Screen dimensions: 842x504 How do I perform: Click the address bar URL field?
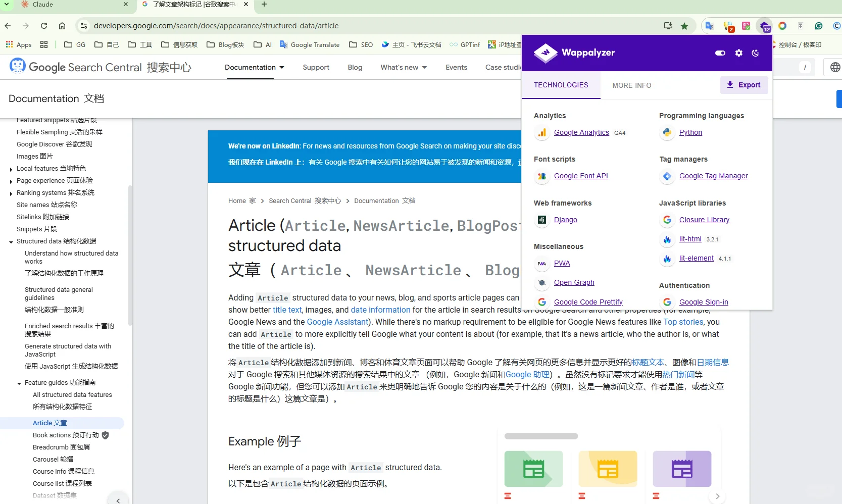[x=374, y=26]
